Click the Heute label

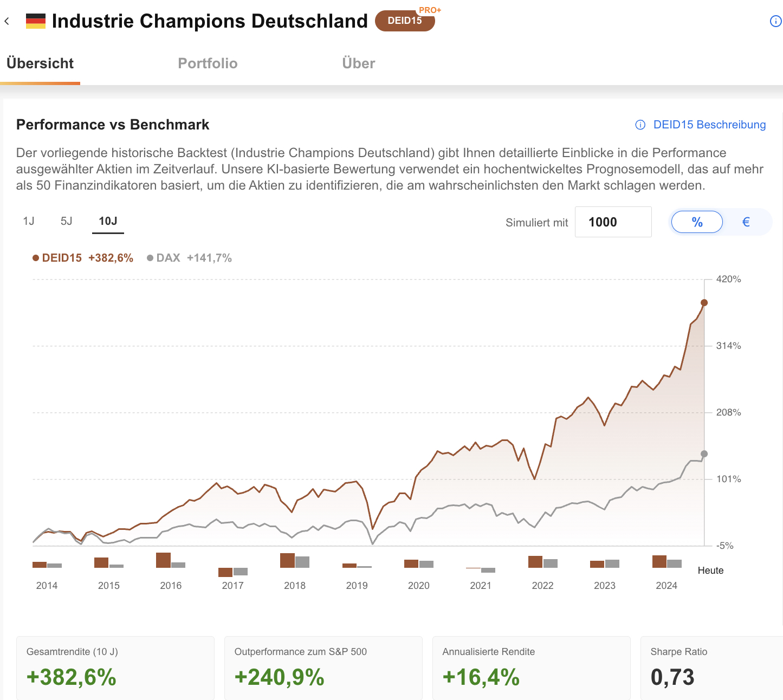pos(710,571)
